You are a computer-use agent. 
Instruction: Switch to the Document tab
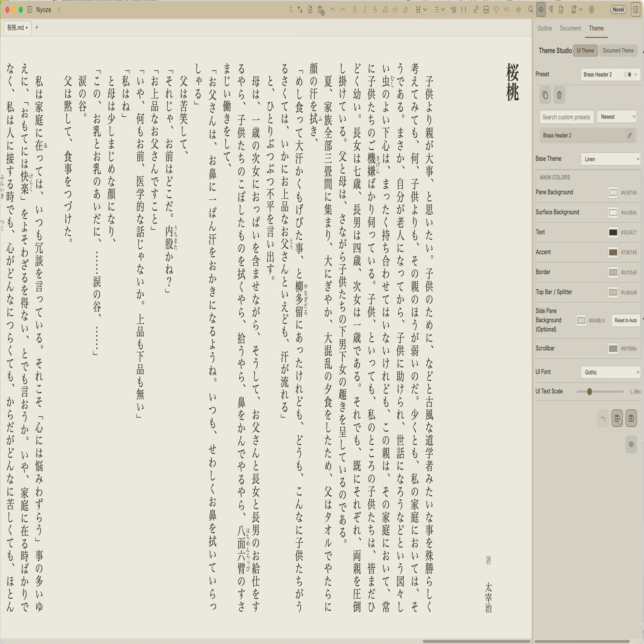click(570, 28)
